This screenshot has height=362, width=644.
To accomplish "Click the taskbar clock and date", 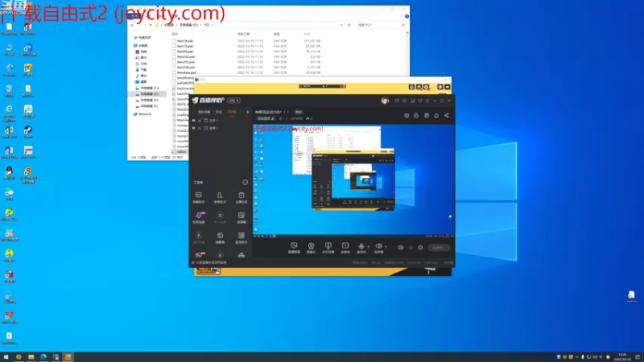I will point(622,357).
